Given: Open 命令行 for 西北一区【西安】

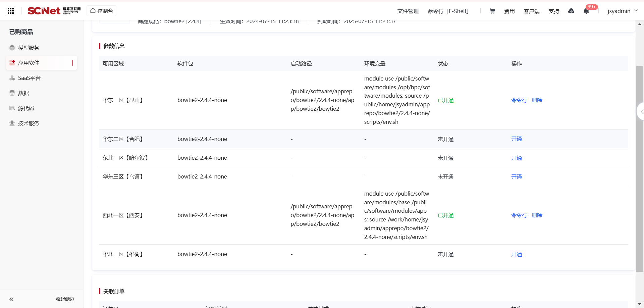Looking at the screenshot, I should point(519,215).
